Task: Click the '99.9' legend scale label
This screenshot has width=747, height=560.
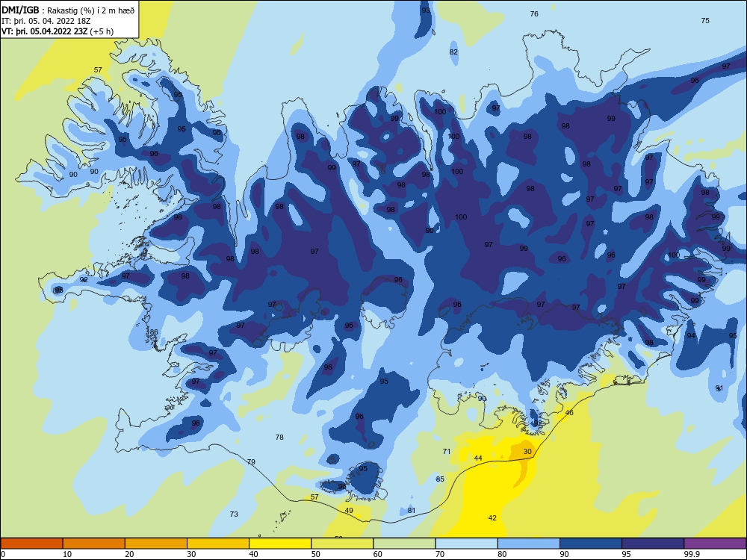Action: click(x=691, y=554)
